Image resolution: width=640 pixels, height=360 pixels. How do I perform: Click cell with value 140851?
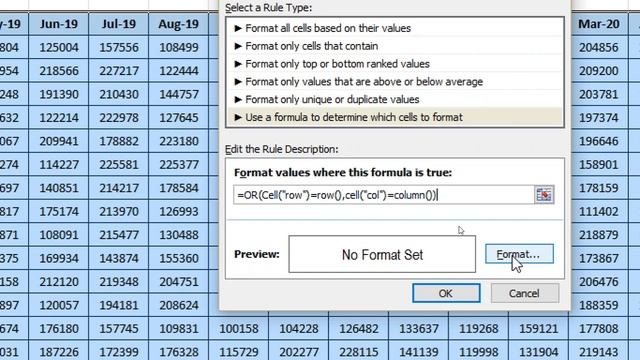tap(59, 188)
